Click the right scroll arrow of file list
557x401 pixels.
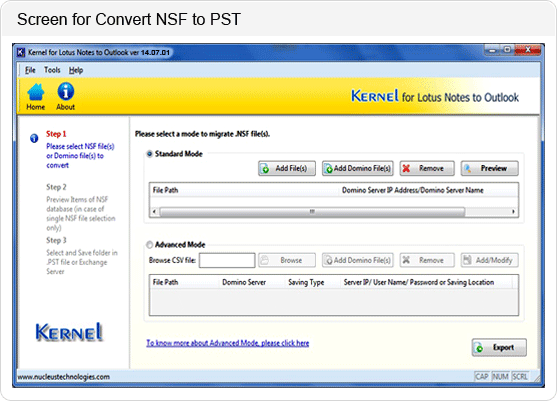(513, 212)
